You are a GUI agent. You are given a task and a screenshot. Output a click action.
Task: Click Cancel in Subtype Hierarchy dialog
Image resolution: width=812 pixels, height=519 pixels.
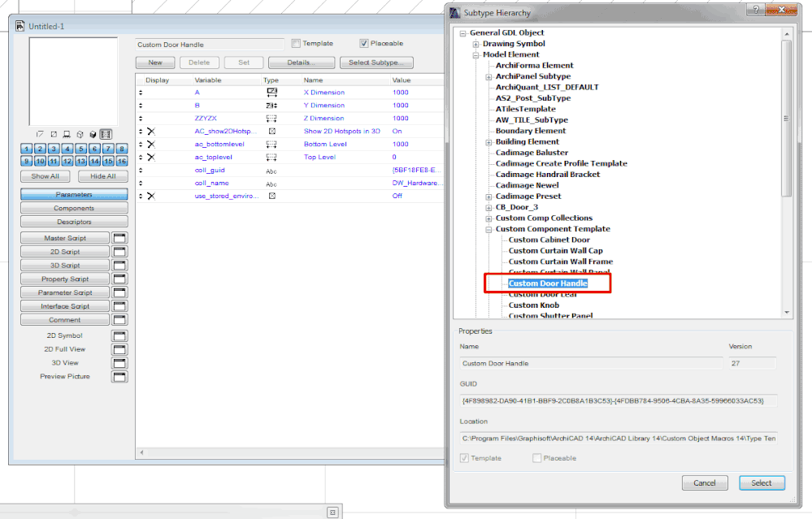click(x=705, y=482)
